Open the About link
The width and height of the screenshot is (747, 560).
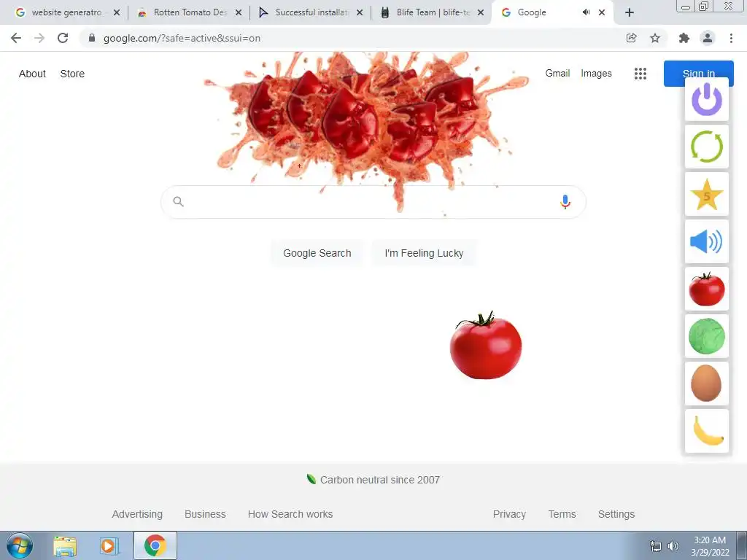click(32, 74)
